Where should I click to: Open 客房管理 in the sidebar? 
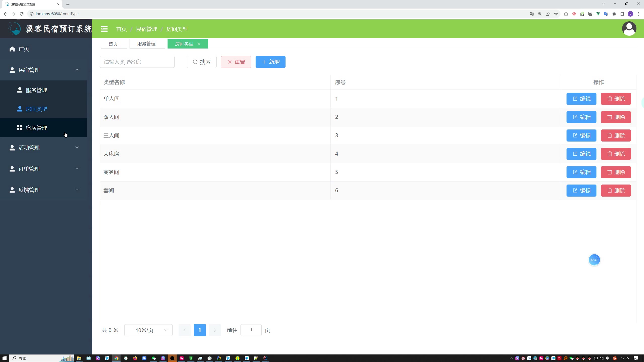(43, 128)
